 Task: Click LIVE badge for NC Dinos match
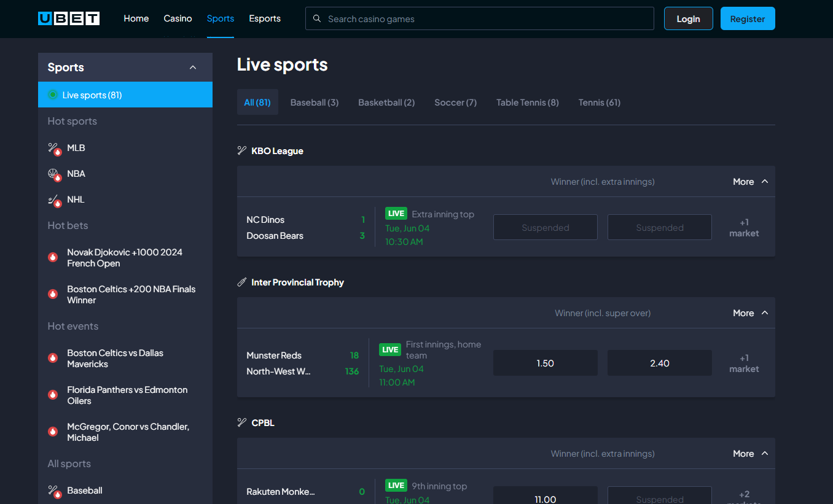[x=396, y=214]
